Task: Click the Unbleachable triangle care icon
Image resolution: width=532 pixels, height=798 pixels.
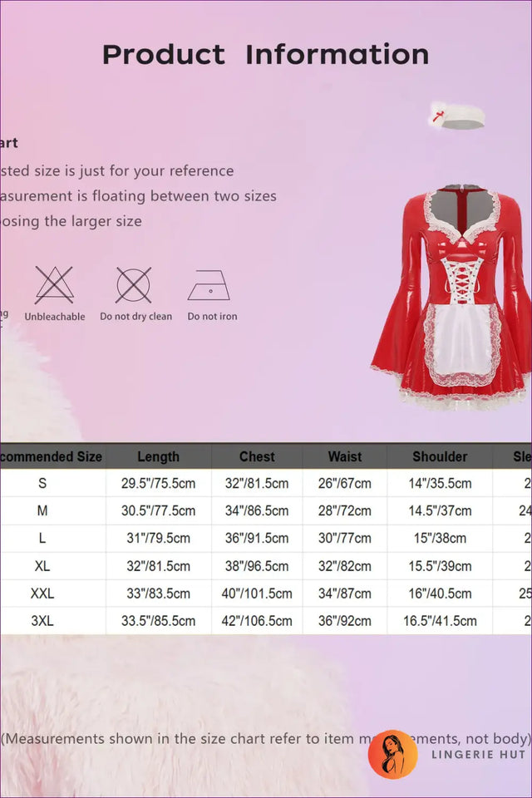Action: tap(55, 285)
